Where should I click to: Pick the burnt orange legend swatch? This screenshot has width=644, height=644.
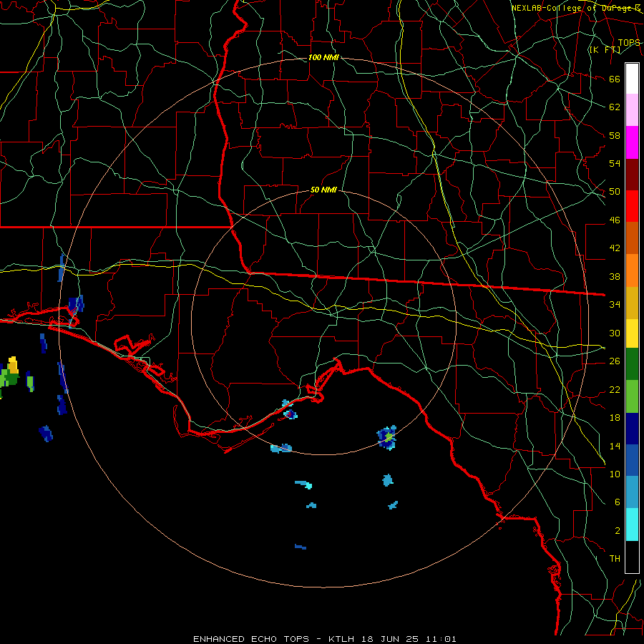(x=632, y=238)
